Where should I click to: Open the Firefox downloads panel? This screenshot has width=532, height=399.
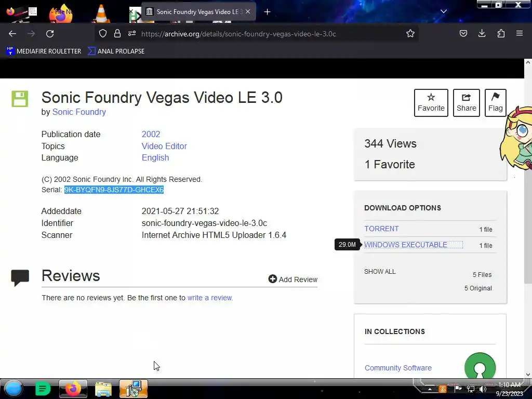click(x=482, y=33)
